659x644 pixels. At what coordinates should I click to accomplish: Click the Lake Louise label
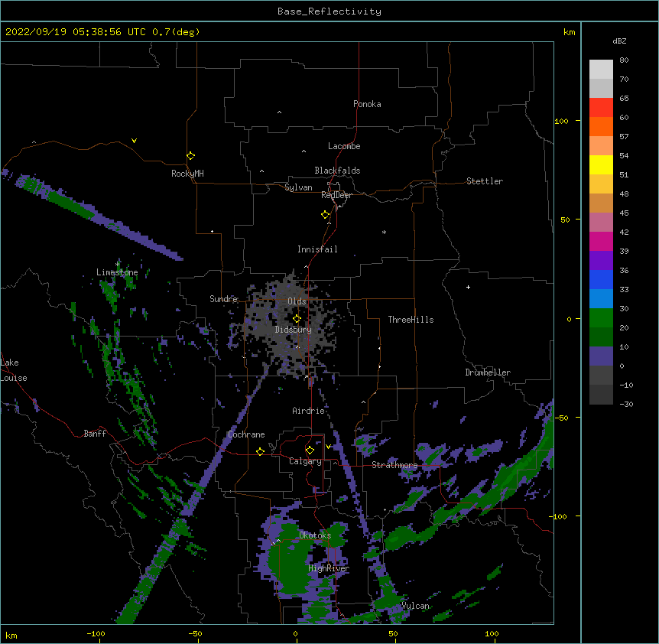coord(14,370)
